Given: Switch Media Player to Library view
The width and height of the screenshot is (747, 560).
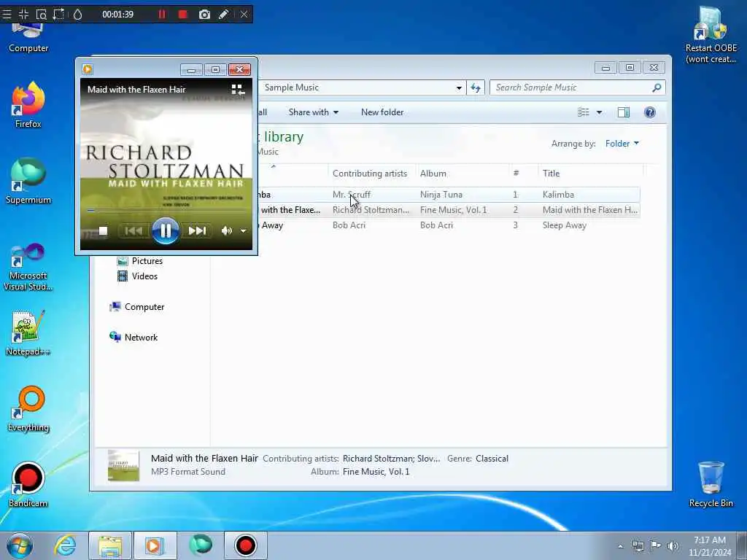Looking at the screenshot, I should 238,90.
